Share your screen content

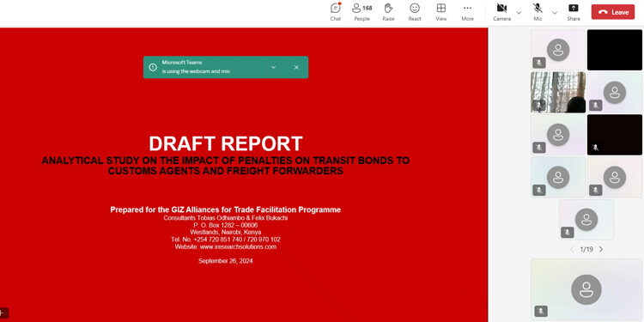[x=574, y=12]
